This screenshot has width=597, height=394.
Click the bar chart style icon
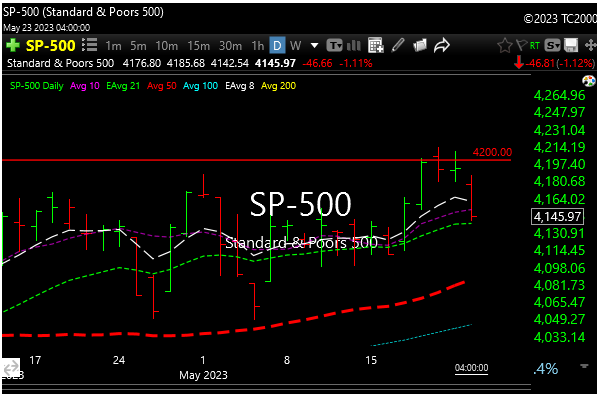click(x=354, y=46)
